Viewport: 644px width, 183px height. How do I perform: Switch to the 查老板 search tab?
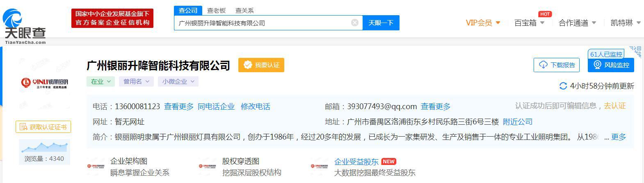coord(216,10)
